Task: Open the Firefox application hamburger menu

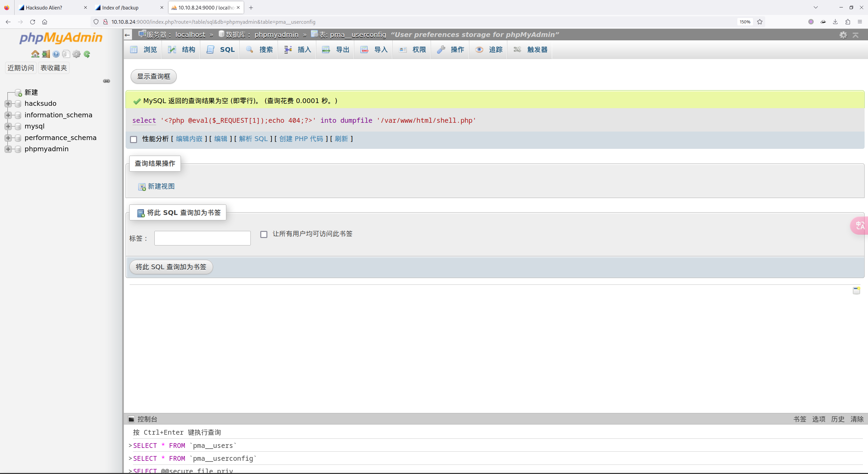Action: click(x=860, y=22)
